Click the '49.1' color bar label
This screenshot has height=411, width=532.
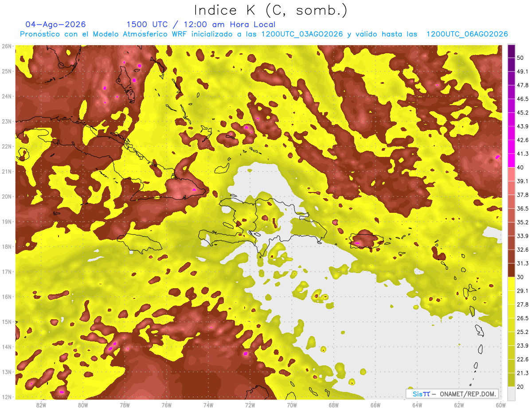(x=522, y=71)
